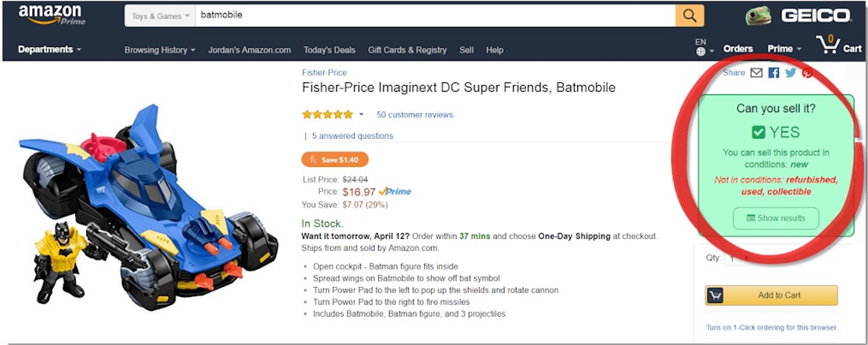Open Today's Deals in navigation
Image resolution: width=868 pixels, height=345 pixels.
329,50
